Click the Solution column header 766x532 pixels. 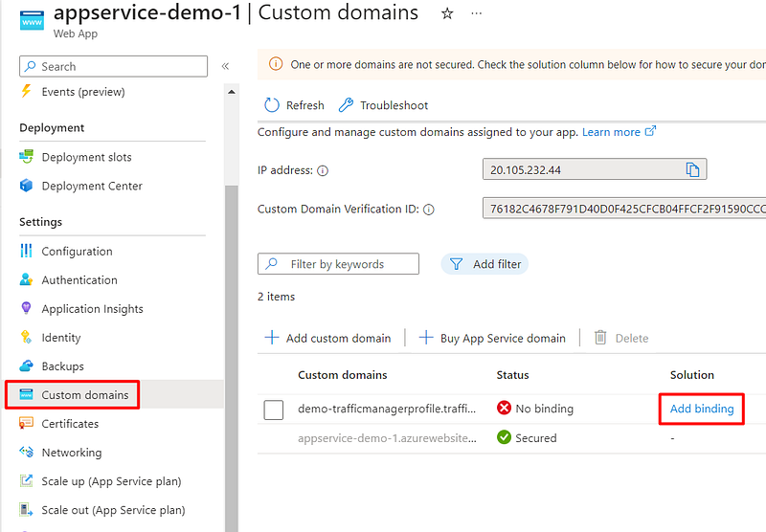[691, 375]
